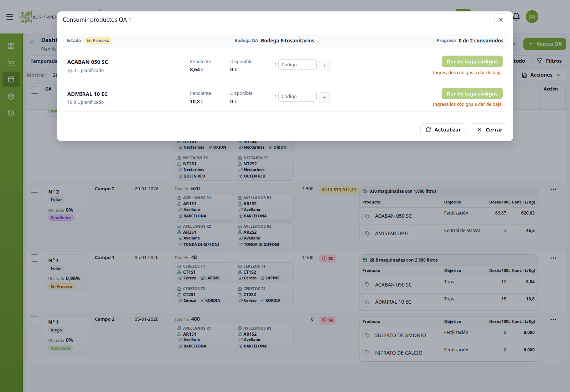Screen dimensions: 570x392
Task: Select the checkbox for Campo 1 N° 1 row
Action: click(x=35, y=258)
